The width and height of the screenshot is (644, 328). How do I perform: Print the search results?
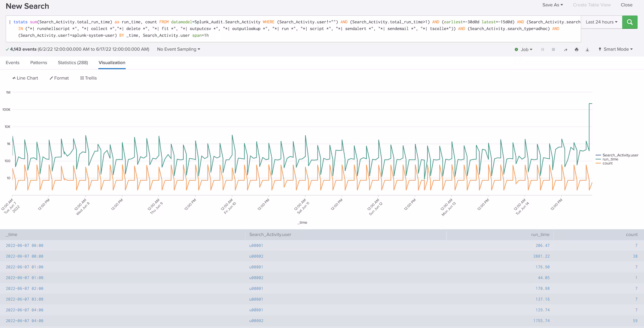point(576,50)
